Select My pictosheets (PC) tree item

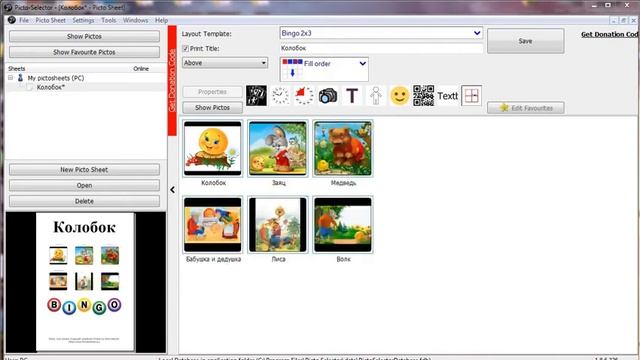click(56, 78)
